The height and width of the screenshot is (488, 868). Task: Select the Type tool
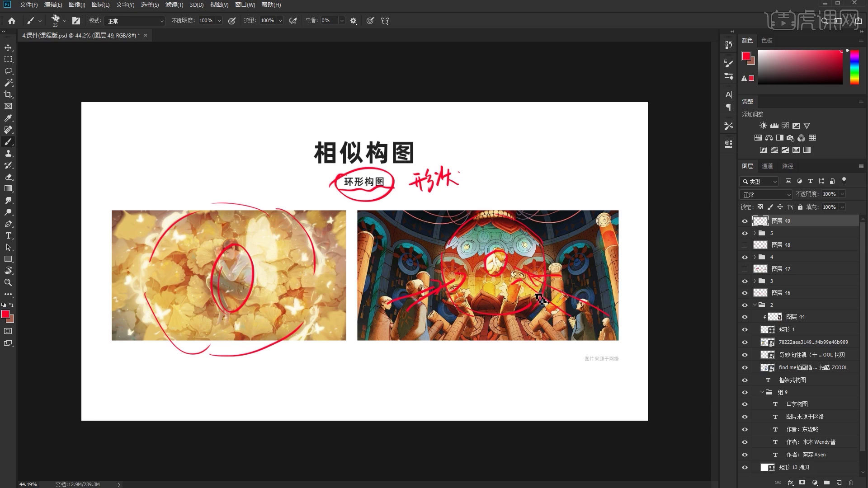[8, 235]
